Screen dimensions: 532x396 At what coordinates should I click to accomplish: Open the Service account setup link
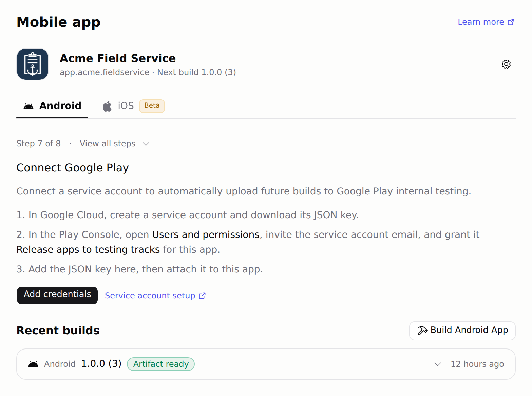click(x=155, y=296)
